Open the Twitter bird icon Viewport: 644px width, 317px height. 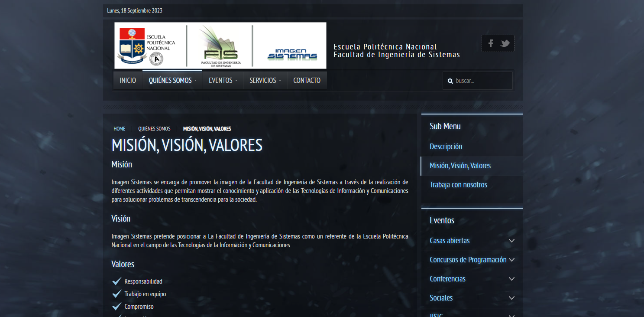(505, 43)
